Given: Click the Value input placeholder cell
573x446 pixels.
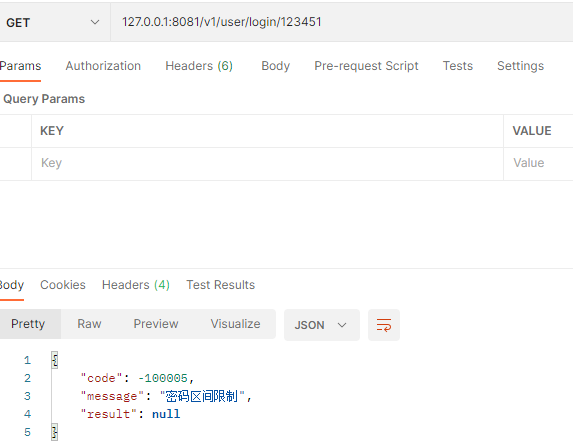Looking at the screenshot, I should [538, 164].
